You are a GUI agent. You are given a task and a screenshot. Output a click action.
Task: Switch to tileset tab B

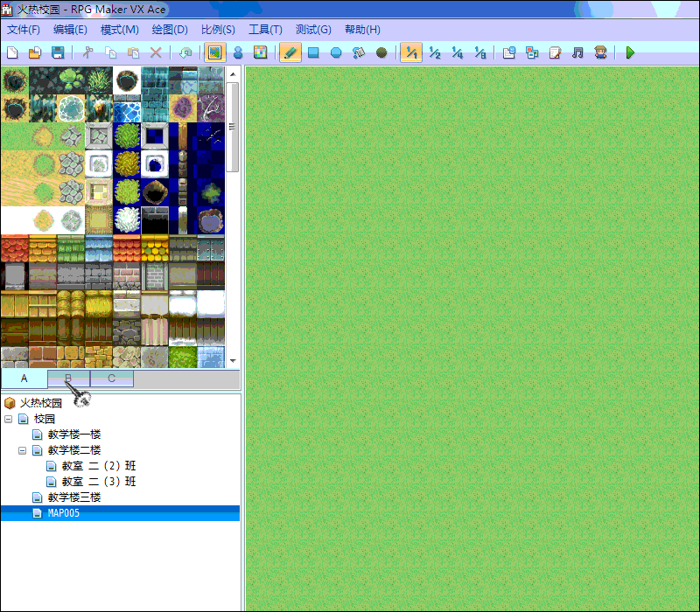(x=68, y=379)
